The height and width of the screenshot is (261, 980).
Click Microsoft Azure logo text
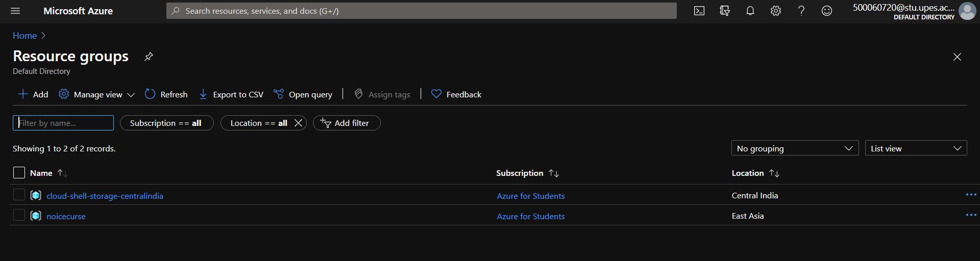(78, 11)
